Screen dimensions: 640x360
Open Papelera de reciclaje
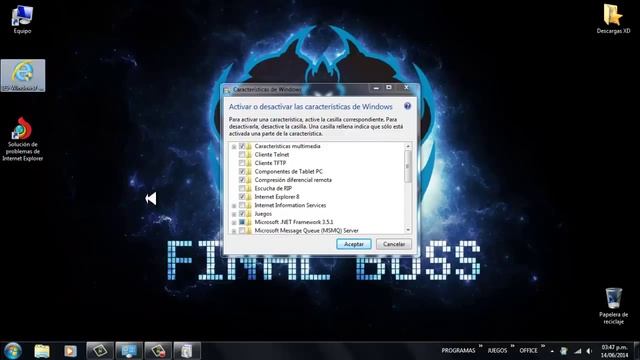point(613,306)
